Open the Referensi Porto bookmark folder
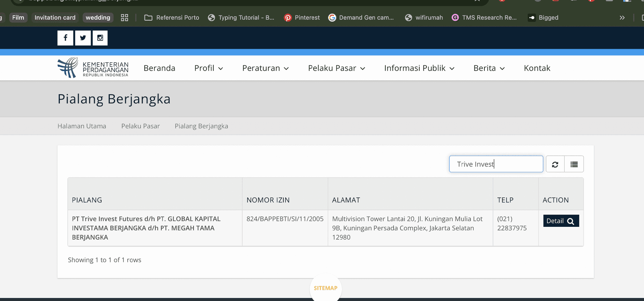 point(172,18)
